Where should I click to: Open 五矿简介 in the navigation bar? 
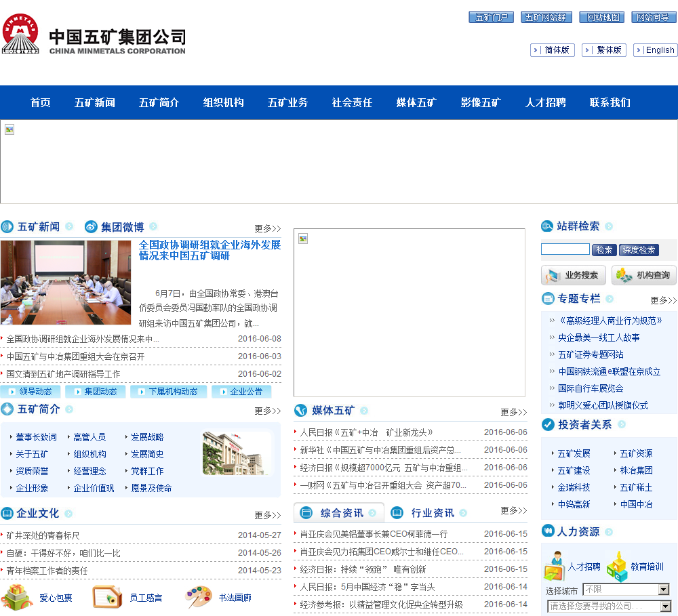point(159,102)
